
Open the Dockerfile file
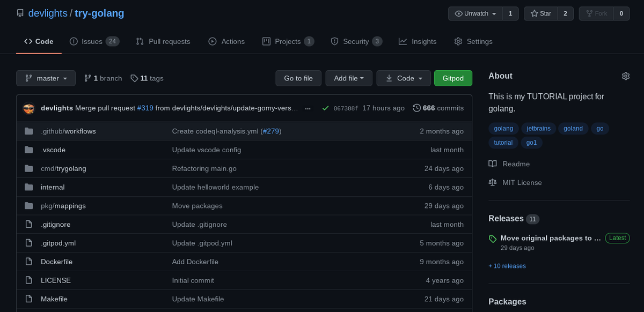[x=56, y=262]
